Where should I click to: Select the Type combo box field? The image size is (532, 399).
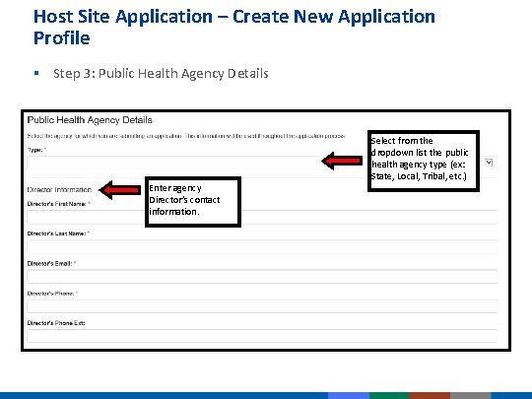(262, 163)
